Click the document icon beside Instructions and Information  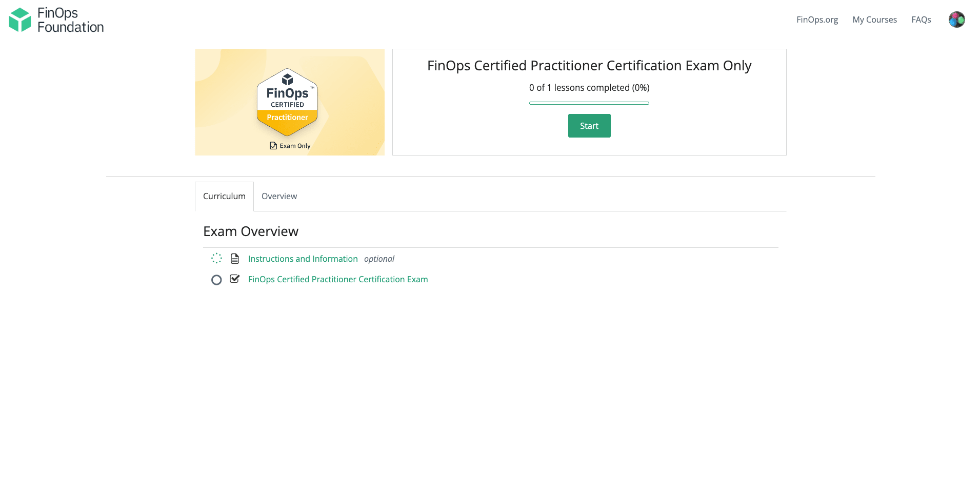coord(235,259)
